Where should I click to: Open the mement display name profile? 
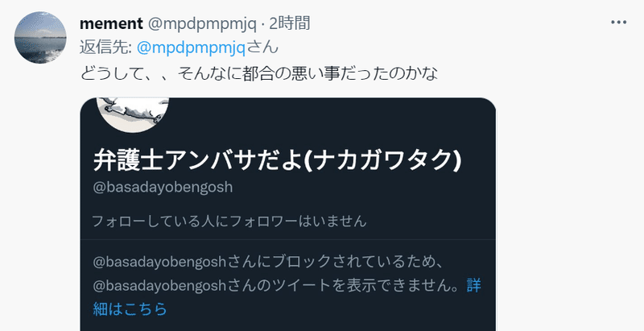(x=111, y=24)
